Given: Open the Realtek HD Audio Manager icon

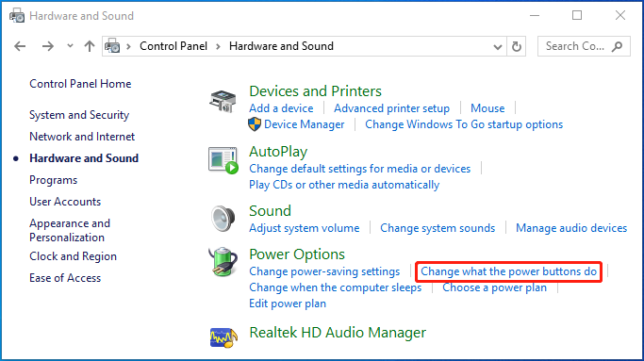Looking at the screenshot, I should [x=223, y=337].
